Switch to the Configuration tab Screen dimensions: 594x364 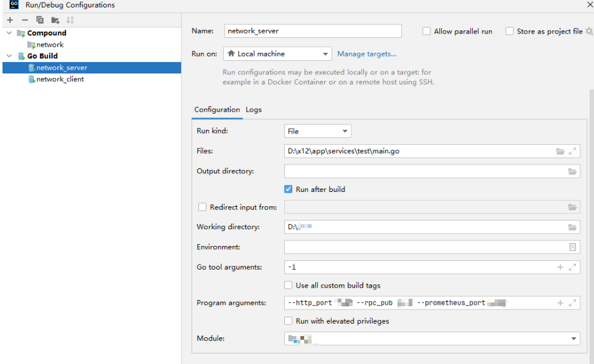tap(217, 110)
